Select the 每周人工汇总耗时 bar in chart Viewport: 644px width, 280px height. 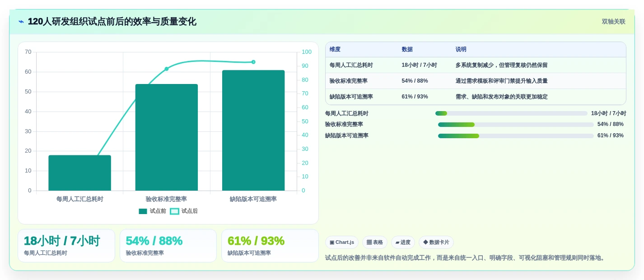coord(80,173)
